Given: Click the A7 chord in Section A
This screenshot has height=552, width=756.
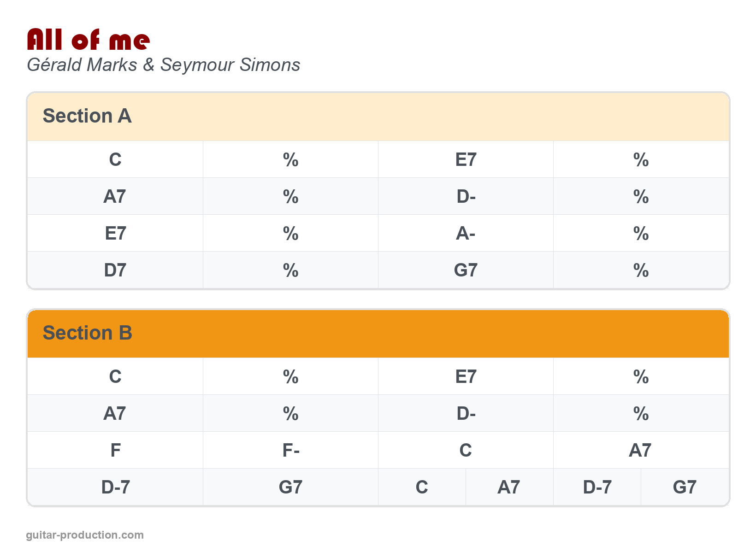Looking at the screenshot, I should click(x=115, y=197).
